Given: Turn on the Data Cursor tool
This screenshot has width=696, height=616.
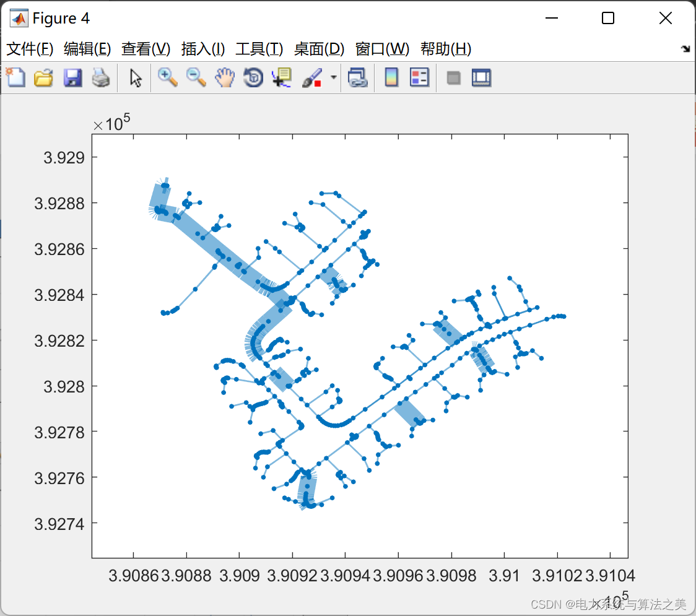Looking at the screenshot, I should [282, 78].
